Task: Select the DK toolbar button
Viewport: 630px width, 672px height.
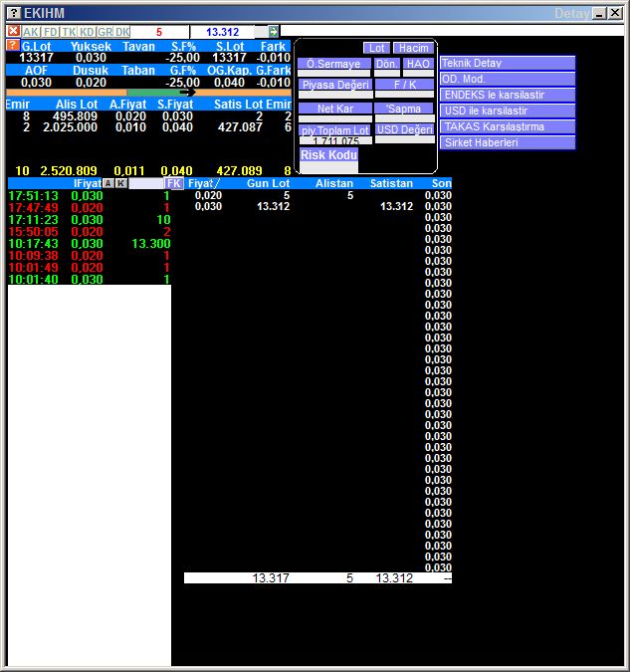Action: tap(122, 32)
